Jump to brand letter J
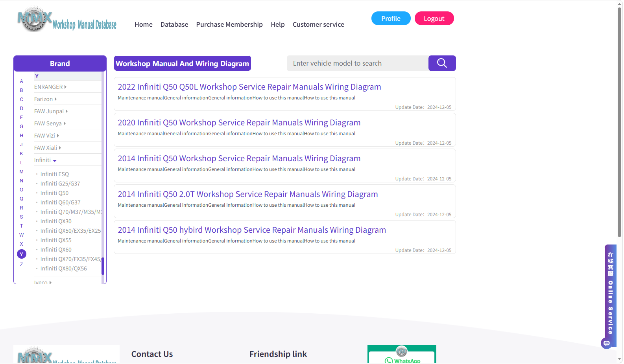This screenshot has width=624, height=364. (22, 145)
